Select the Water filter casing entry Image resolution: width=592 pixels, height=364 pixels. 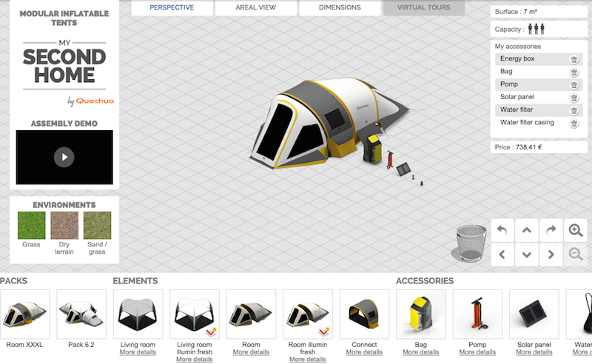[x=539, y=123]
